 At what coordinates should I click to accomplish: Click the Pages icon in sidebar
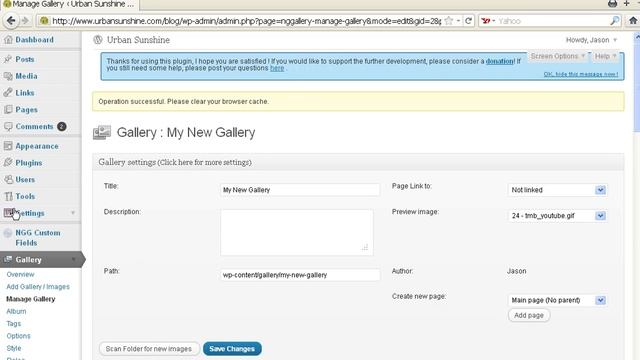tap(8, 109)
